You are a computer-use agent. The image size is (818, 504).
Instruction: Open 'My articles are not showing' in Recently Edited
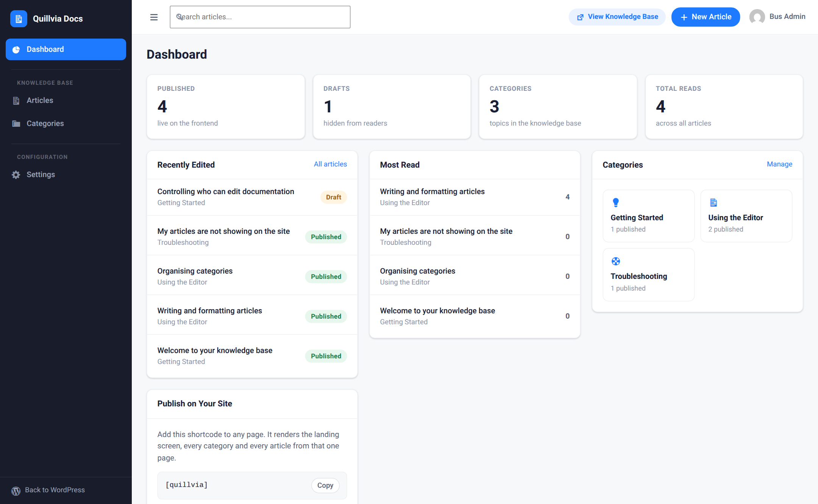tap(223, 232)
